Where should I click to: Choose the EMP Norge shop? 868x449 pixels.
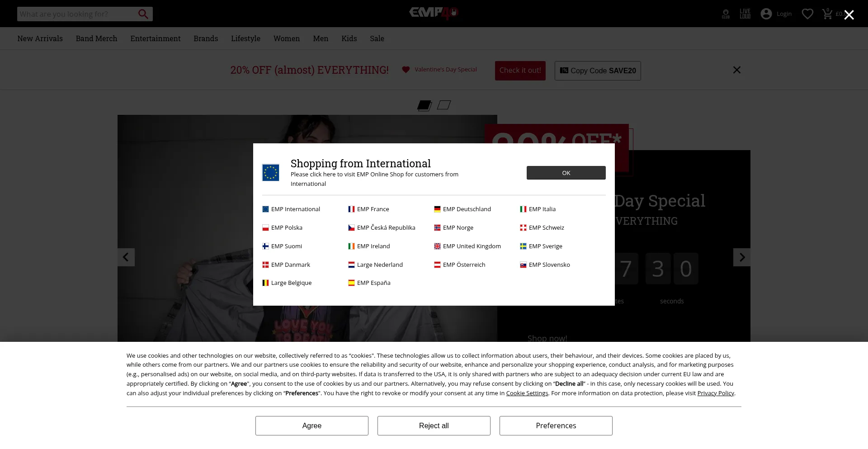pos(454,227)
